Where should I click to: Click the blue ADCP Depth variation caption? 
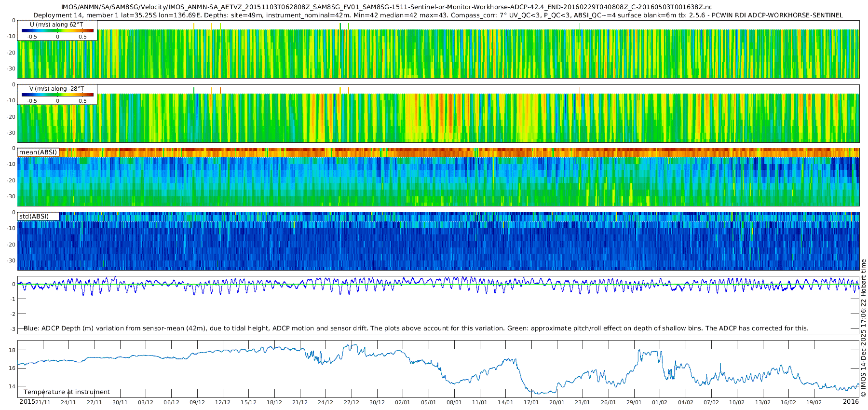[416, 328]
